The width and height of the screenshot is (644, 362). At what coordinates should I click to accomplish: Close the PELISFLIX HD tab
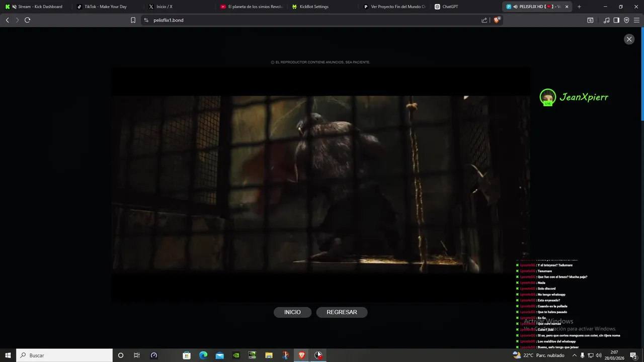click(567, 7)
